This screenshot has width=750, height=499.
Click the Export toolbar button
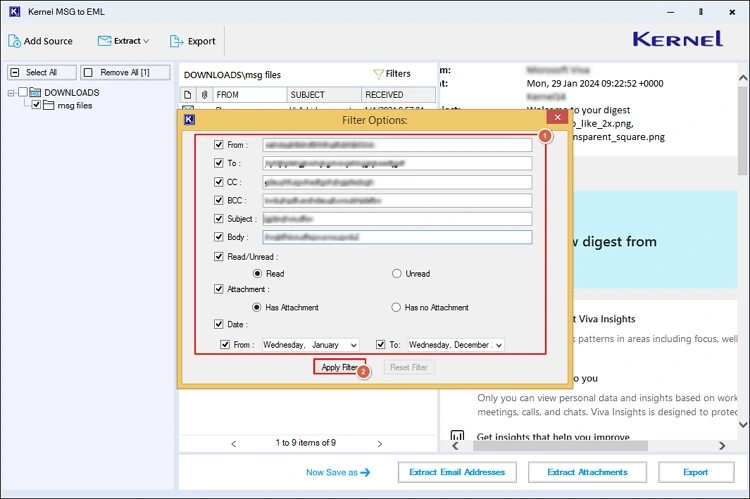coord(192,41)
